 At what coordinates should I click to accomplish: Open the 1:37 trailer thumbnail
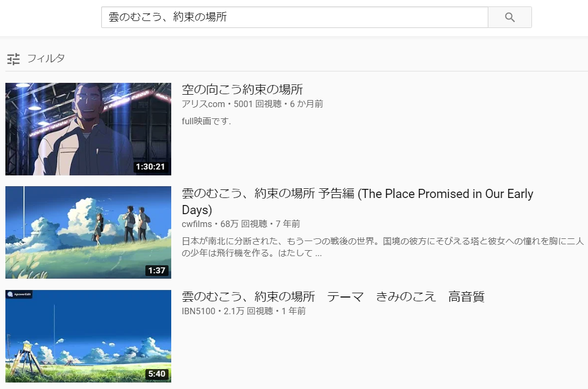click(x=88, y=232)
